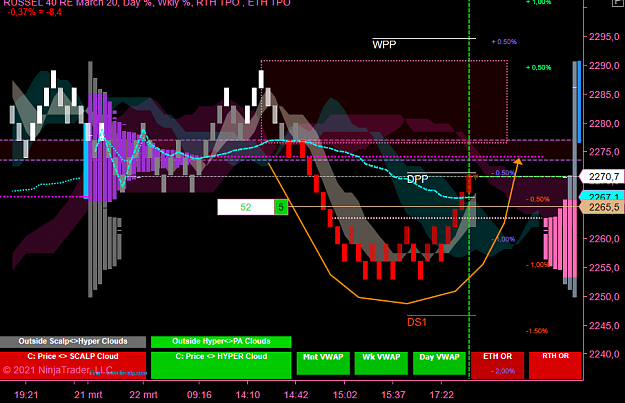Click the 2280,0 price axis label

604,124
